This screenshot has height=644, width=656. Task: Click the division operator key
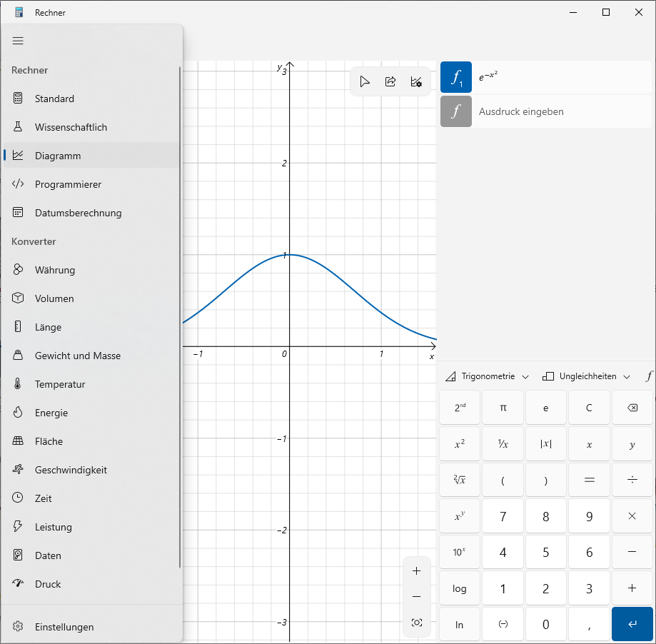(632, 480)
